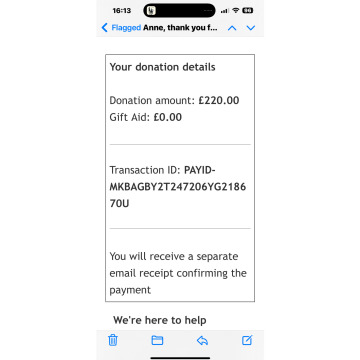Tap the Wi-Fi status icon

click(x=236, y=11)
